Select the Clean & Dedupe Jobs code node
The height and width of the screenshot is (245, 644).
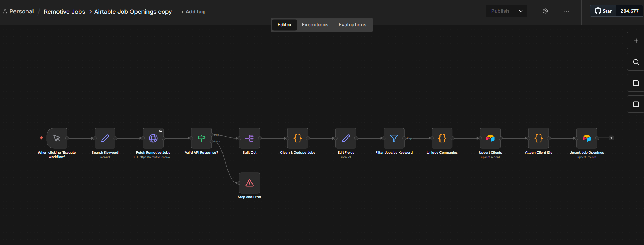pos(298,138)
